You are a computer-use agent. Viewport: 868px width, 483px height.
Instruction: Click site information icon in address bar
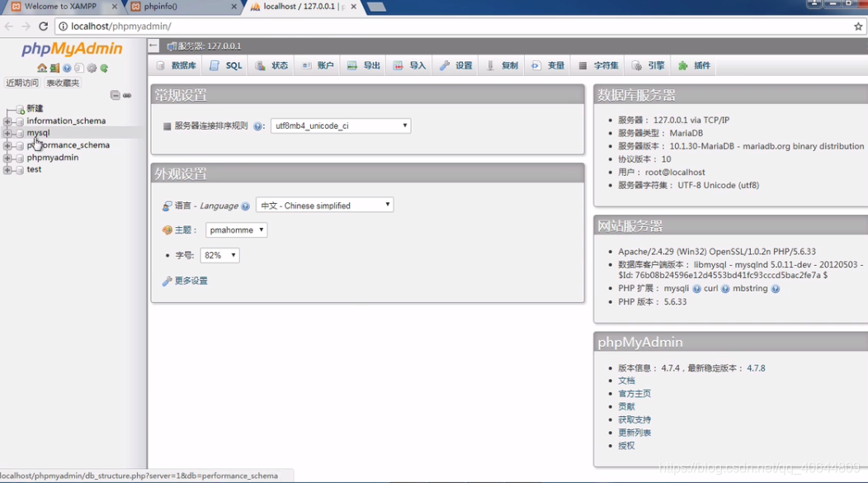(63, 26)
